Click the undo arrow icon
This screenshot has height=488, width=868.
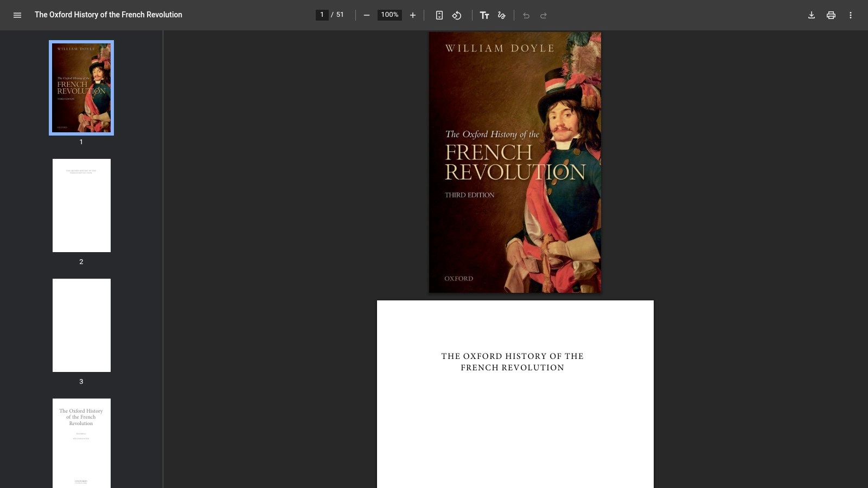tap(526, 15)
